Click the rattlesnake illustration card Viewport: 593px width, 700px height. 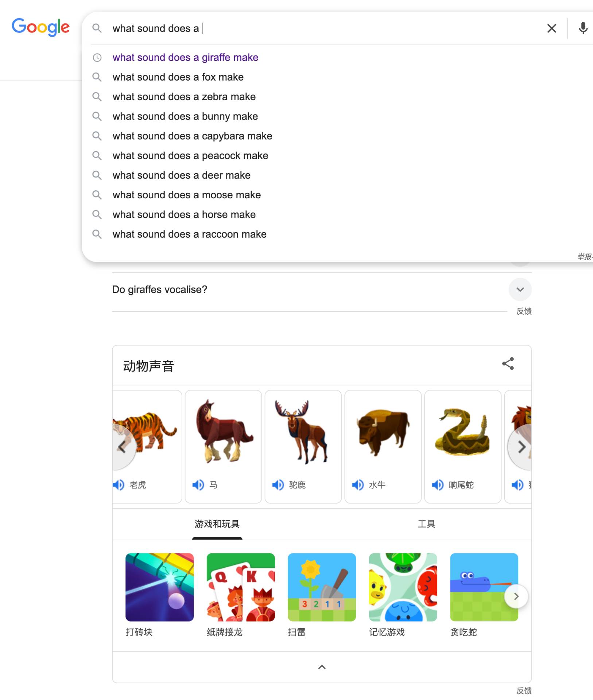pyautogui.click(x=463, y=447)
